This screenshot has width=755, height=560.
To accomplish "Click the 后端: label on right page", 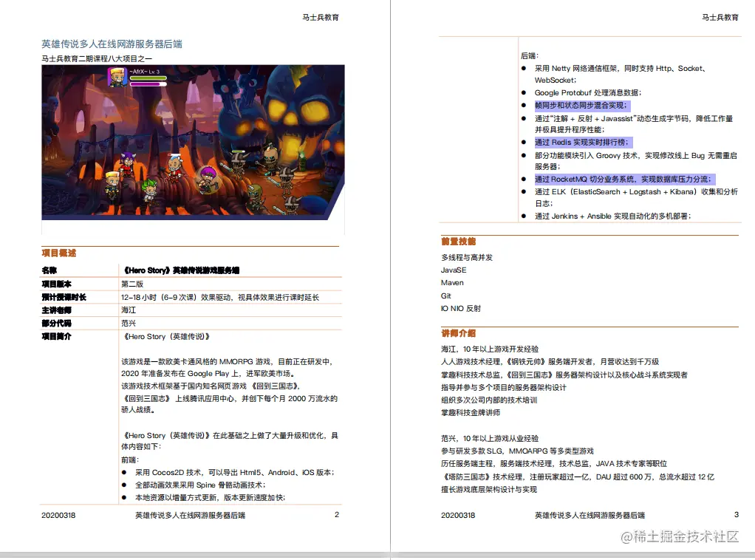I will pyautogui.click(x=530, y=56).
